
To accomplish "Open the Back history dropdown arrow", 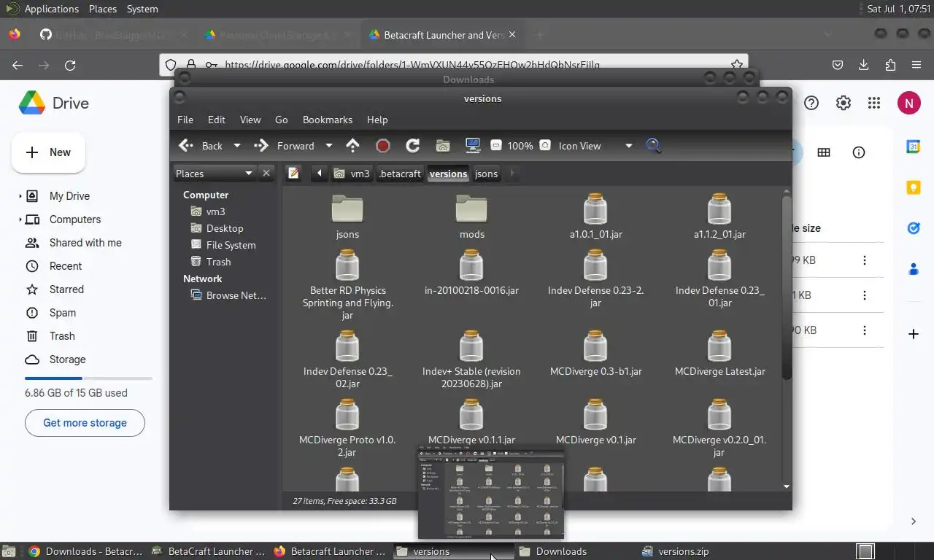I will point(236,146).
